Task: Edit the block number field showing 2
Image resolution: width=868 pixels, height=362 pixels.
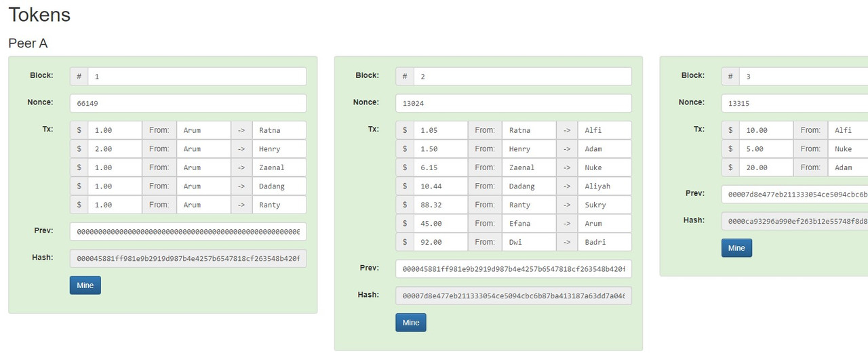Action: 523,77
